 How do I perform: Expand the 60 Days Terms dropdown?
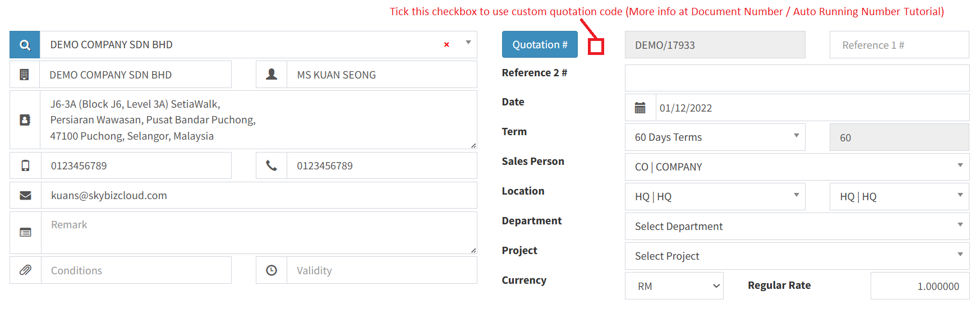pyautogui.click(x=715, y=137)
